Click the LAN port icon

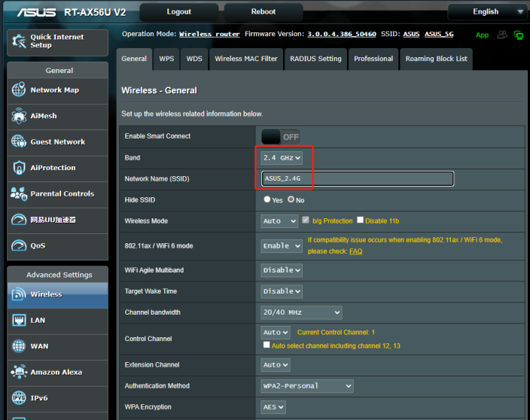pos(19,320)
